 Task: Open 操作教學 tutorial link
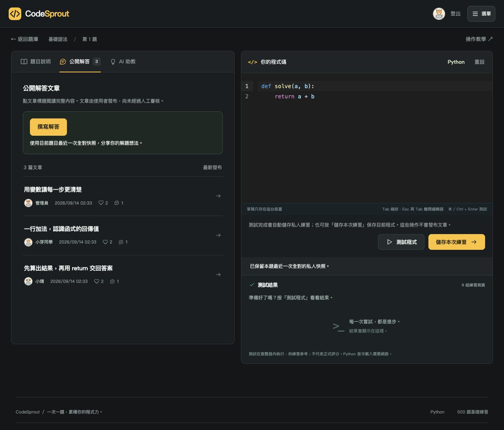pyautogui.click(x=479, y=39)
